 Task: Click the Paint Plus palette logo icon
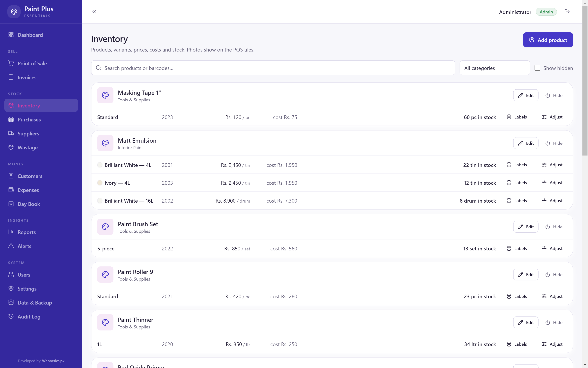pyautogui.click(x=14, y=12)
